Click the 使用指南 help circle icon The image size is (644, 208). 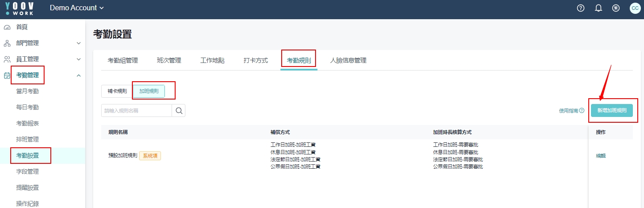click(582, 111)
